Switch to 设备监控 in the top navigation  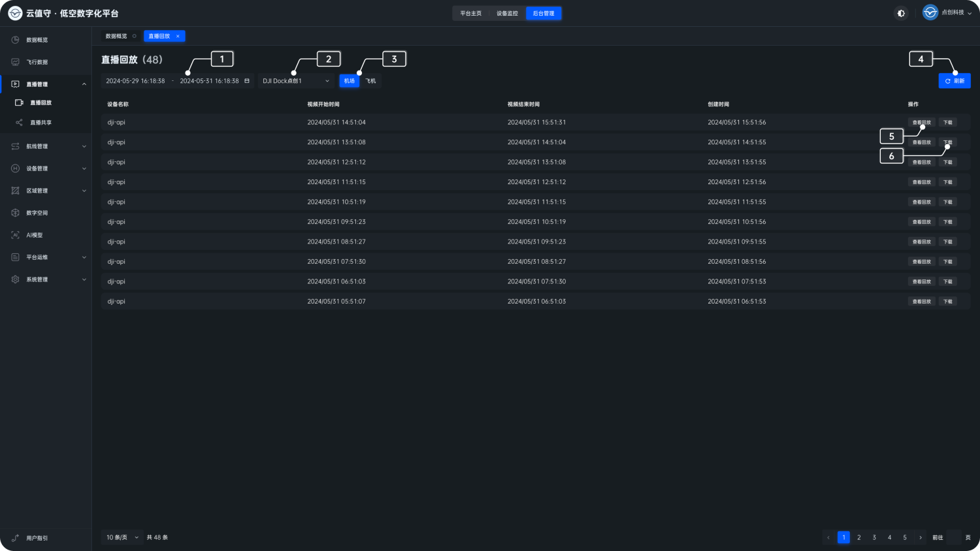(x=507, y=13)
